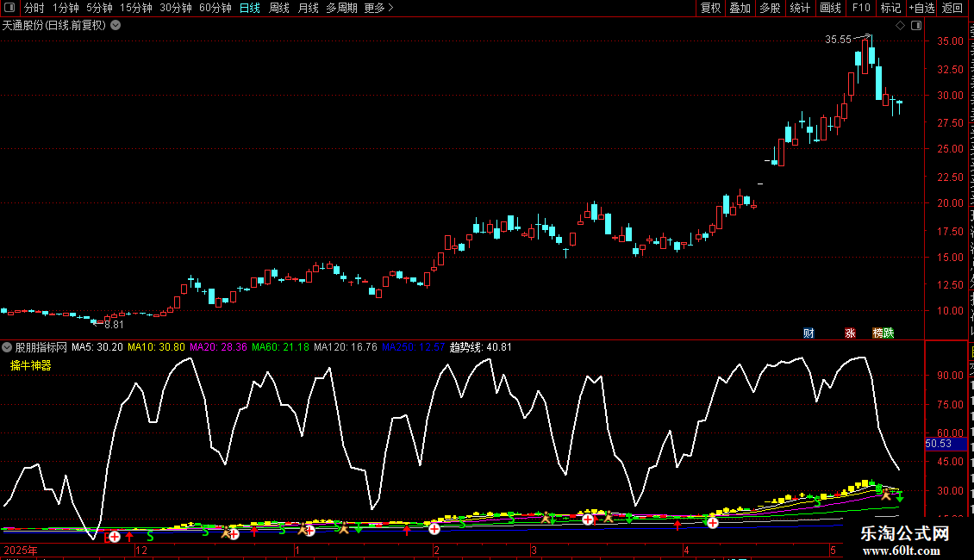Click the circled-plus signal after month 4

click(x=713, y=523)
